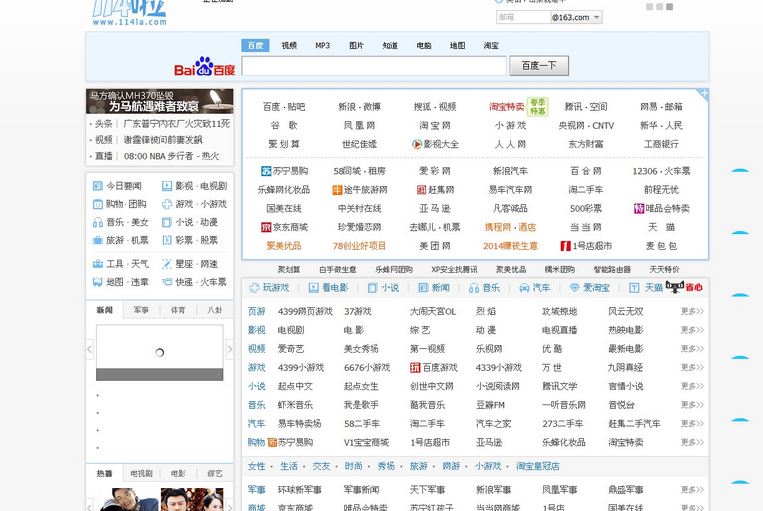Image resolution: width=763 pixels, height=511 pixels.
Task: Open 08:00 NBA 步行者-热火 live link
Action: pos(171,156)
